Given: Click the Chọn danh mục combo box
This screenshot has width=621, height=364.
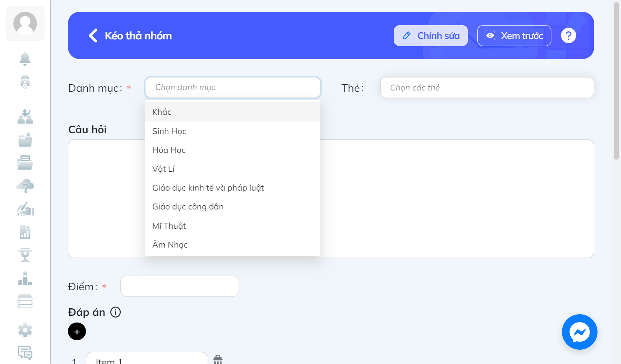Looking at the screenshot, I should tap(233, 88).
